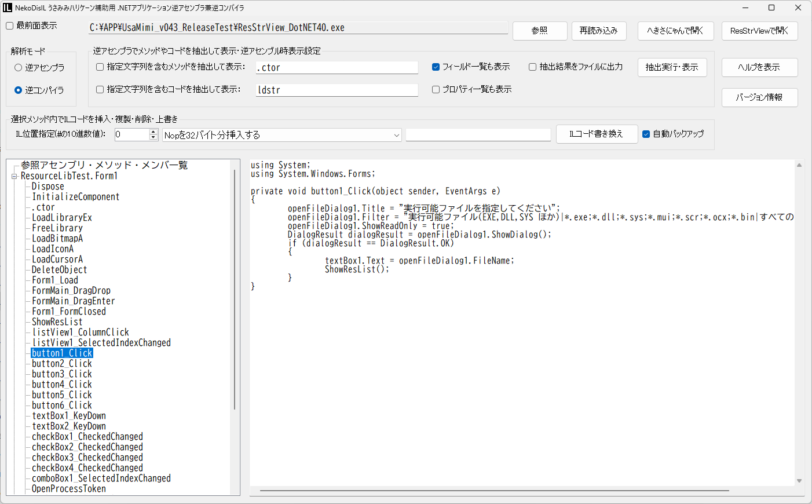Screen dimensions: 812x504
Task: Select textBox2_KeyDown in the tree
Action: click(69, 426)
